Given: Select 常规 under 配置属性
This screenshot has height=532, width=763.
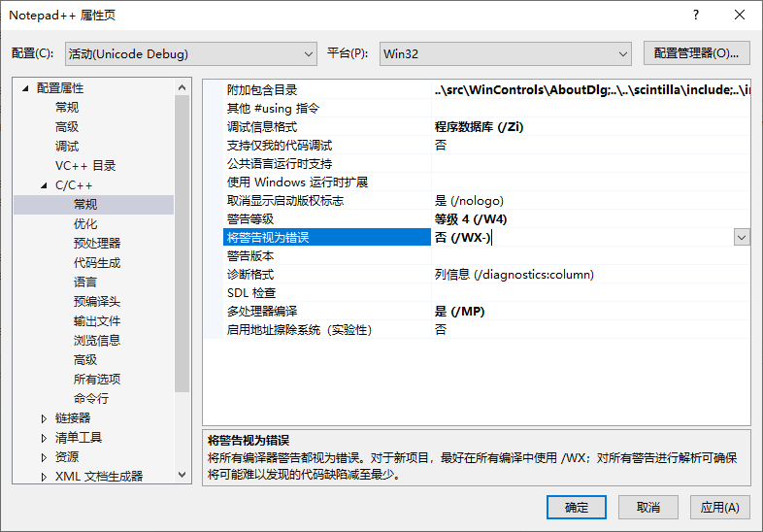Looking at the screenshot, I should [x=67, y=108].
